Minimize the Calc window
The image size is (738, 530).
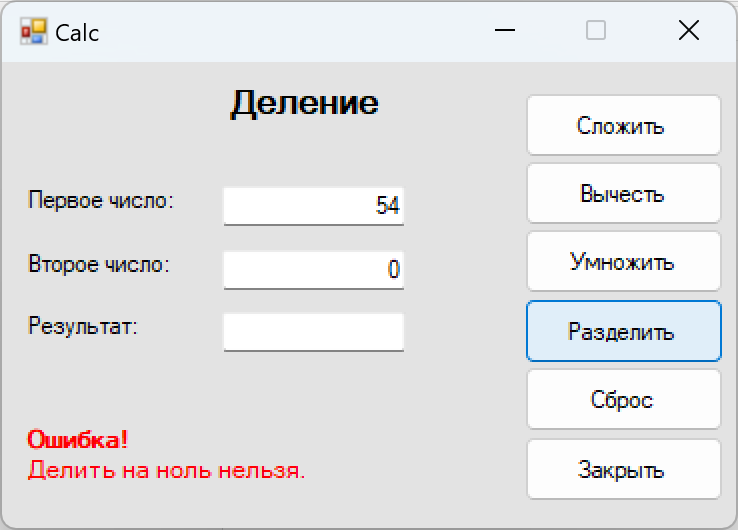click(505, 31)
